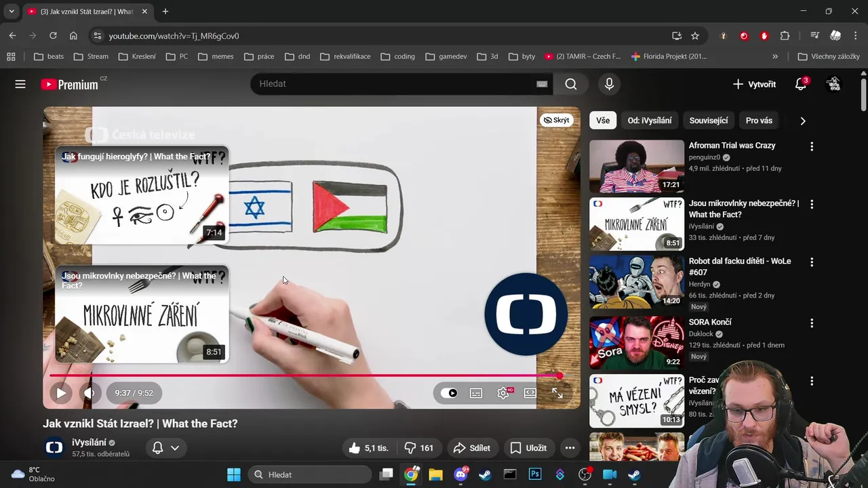Open Robot dal facku dítěti title link
This screenshot has width=868, height=488.
(740, 266)
